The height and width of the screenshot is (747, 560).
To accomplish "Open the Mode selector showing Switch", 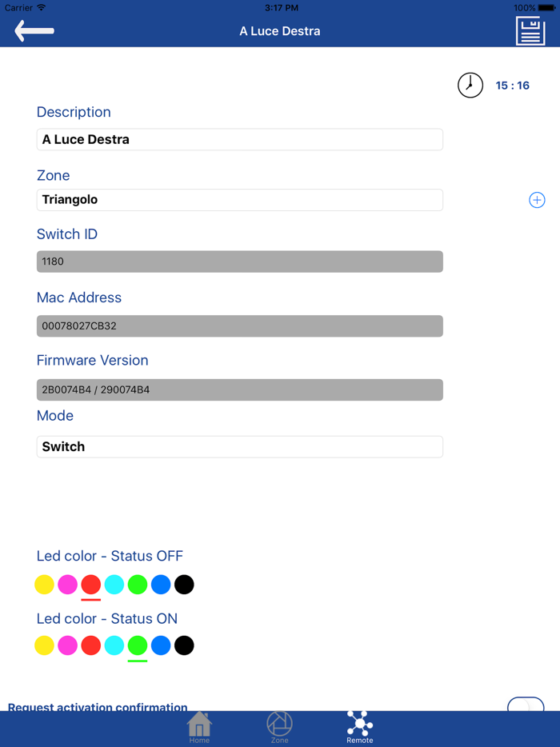I will point(240,446).
